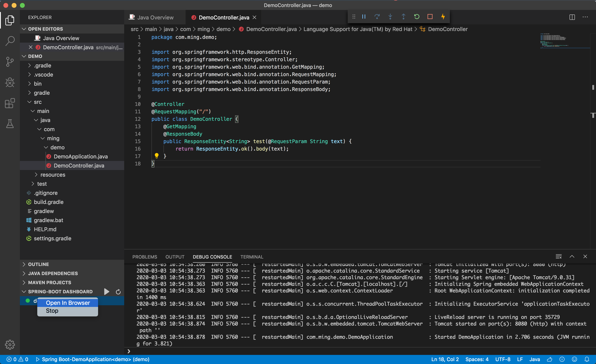Open the Extensions view

coord(10,103)
